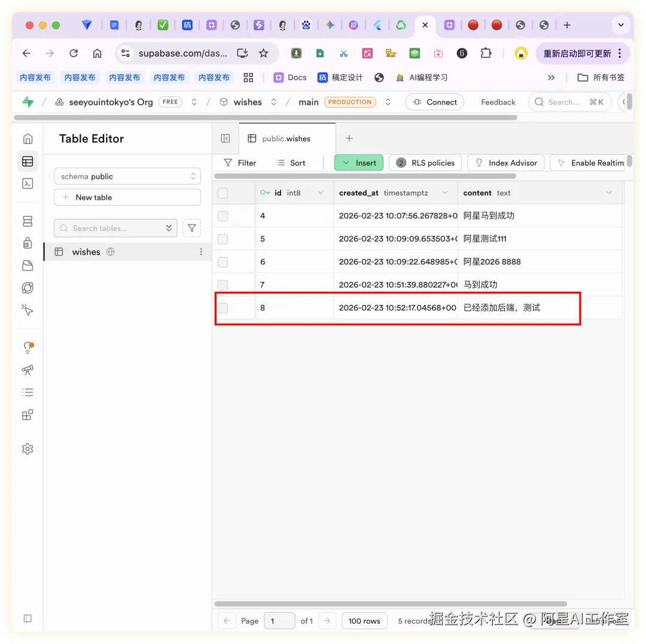
Task: Expand sidebar via bottom panel icon
Action: pos(28,618)
